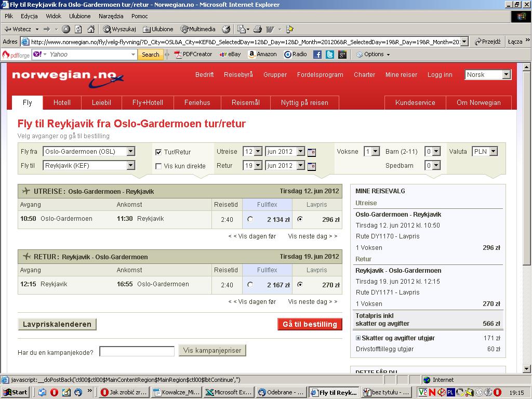
Task: Click the kampanjekode input field
Action: coord(137,351)
